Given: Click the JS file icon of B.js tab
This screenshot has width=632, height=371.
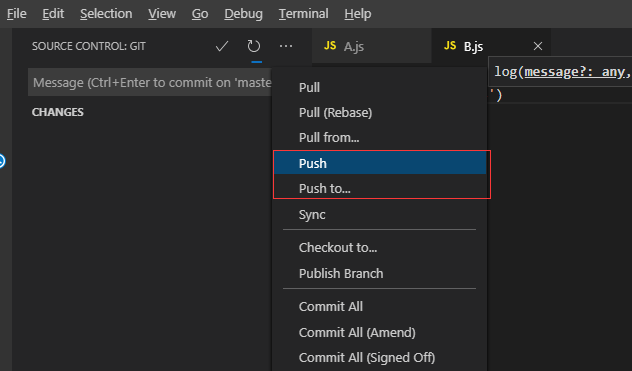Looking at the screenshot, I should [x=450, y=46].
